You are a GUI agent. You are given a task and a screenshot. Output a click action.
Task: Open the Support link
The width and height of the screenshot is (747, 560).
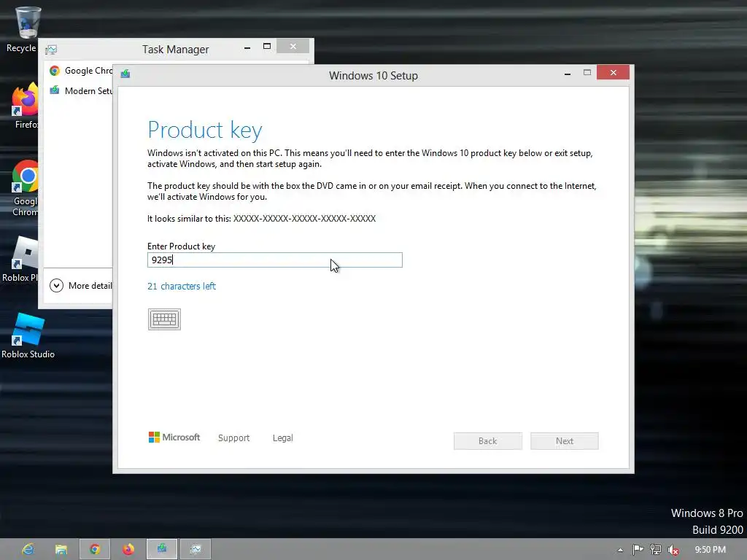234,438
